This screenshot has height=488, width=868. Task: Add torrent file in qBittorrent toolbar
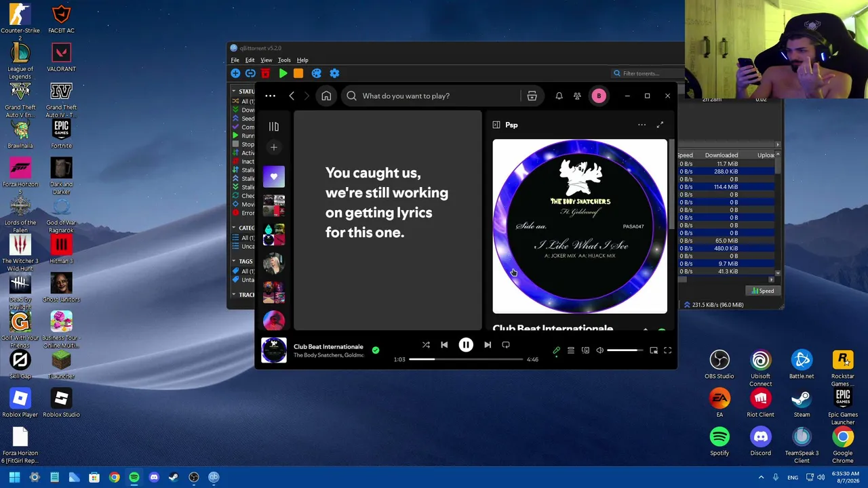(235, 73)
